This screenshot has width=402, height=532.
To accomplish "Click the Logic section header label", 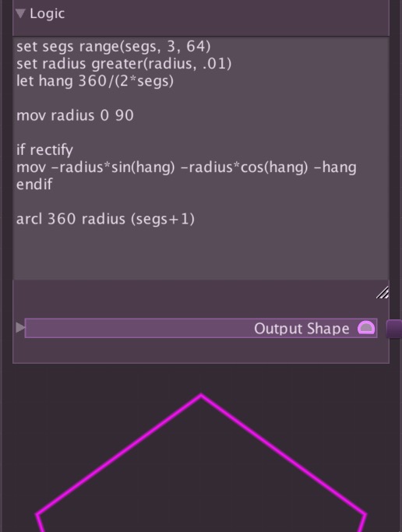I will (x=48, y=13).
